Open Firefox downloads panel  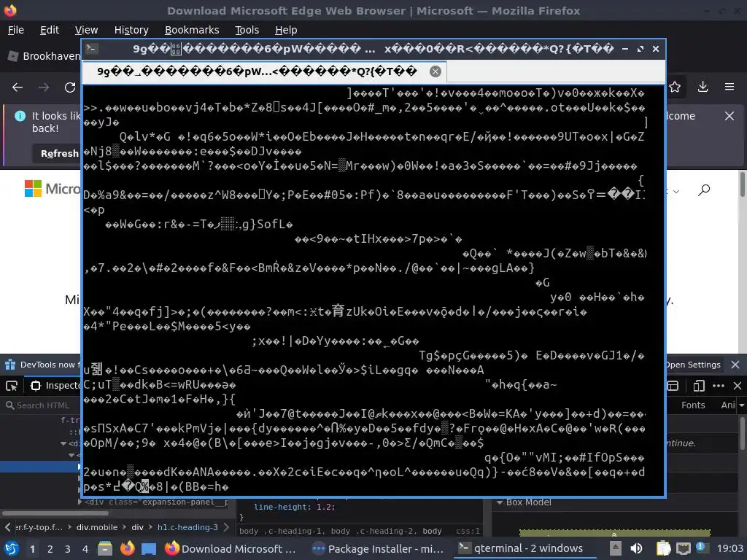pyautogui.click(x=703, y=87)
